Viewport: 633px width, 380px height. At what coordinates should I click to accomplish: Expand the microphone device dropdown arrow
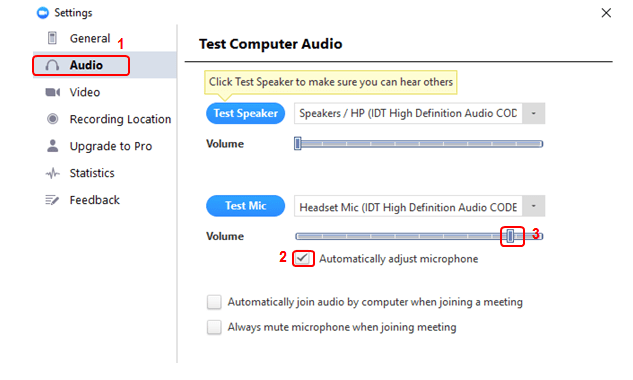pos(533,206)
